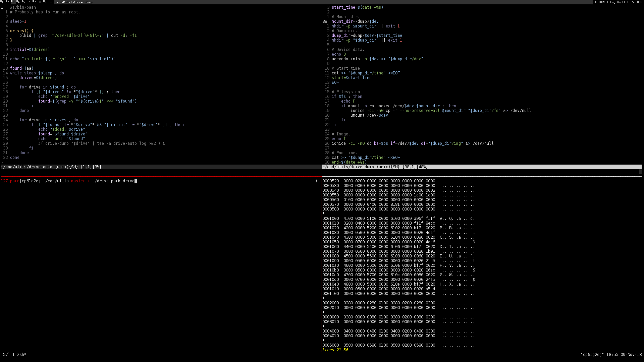Click the 'master' git branch in prompt
Screen dimensions: 644x362
78,181
